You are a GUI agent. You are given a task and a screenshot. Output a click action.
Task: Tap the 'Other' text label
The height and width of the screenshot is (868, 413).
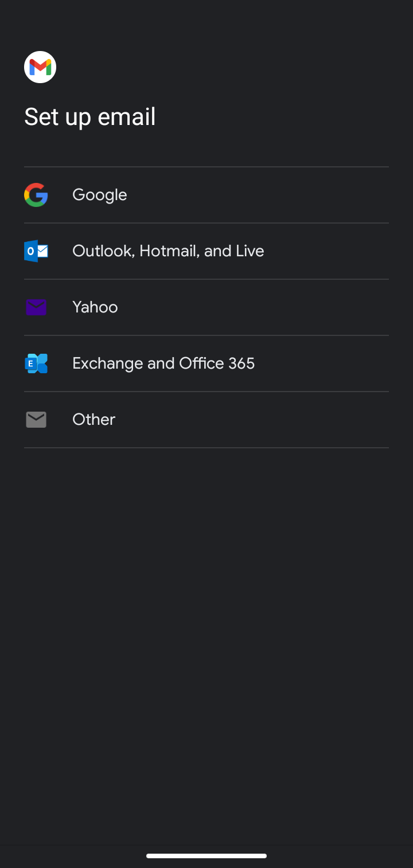coord(93,420)
